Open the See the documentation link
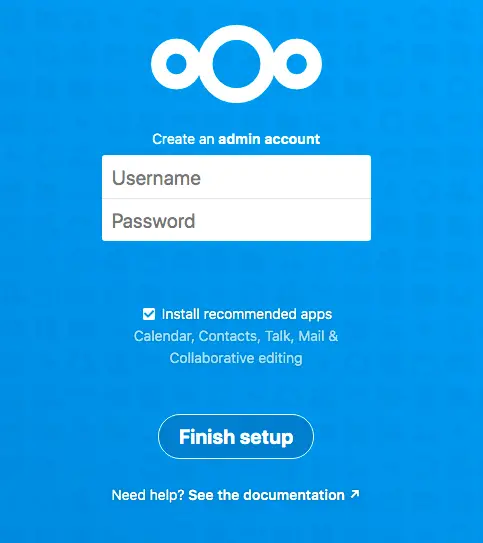Screen dimensions: 483x543 pyautogui.click(x=266, y=495)
